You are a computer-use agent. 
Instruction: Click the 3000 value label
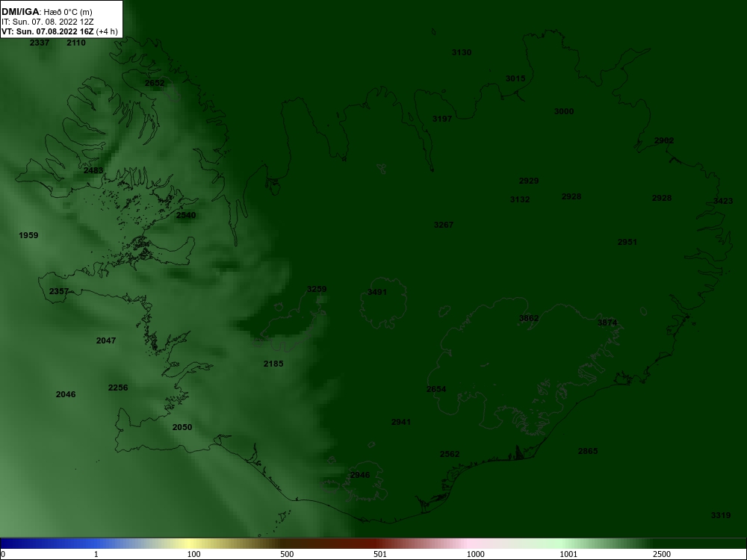564,111
